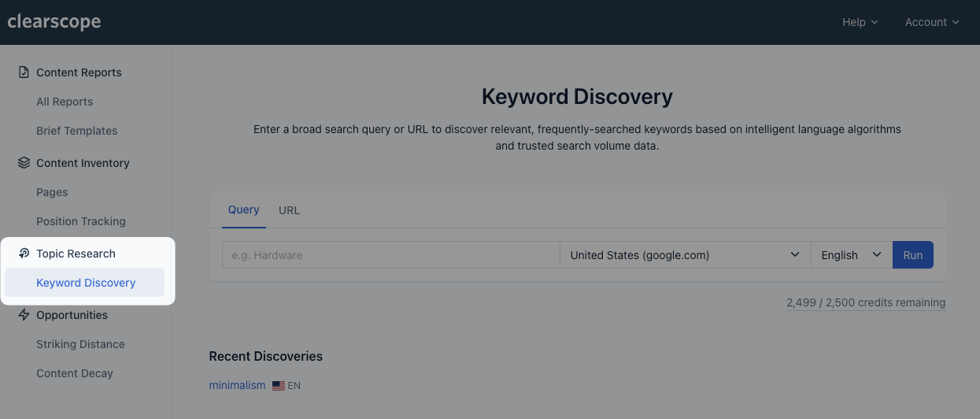Navigate to Position Tracking
980x419 pixels.
[81, 221]
